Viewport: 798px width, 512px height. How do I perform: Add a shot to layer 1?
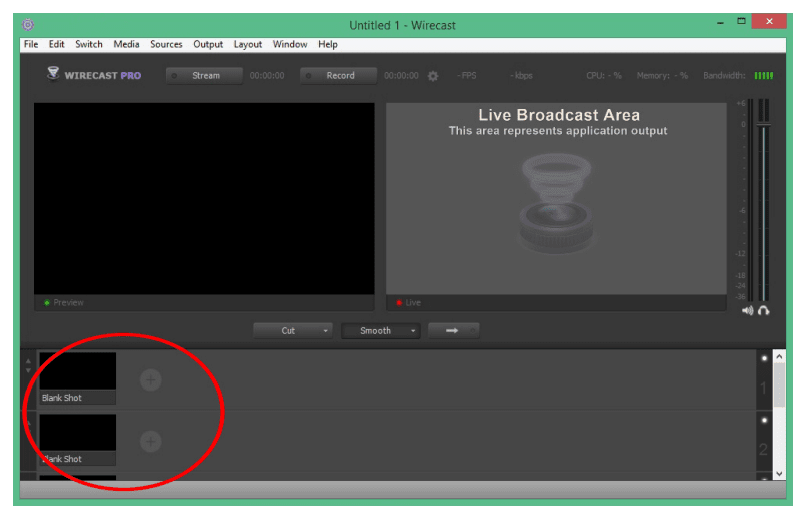[x=151, y=380]
